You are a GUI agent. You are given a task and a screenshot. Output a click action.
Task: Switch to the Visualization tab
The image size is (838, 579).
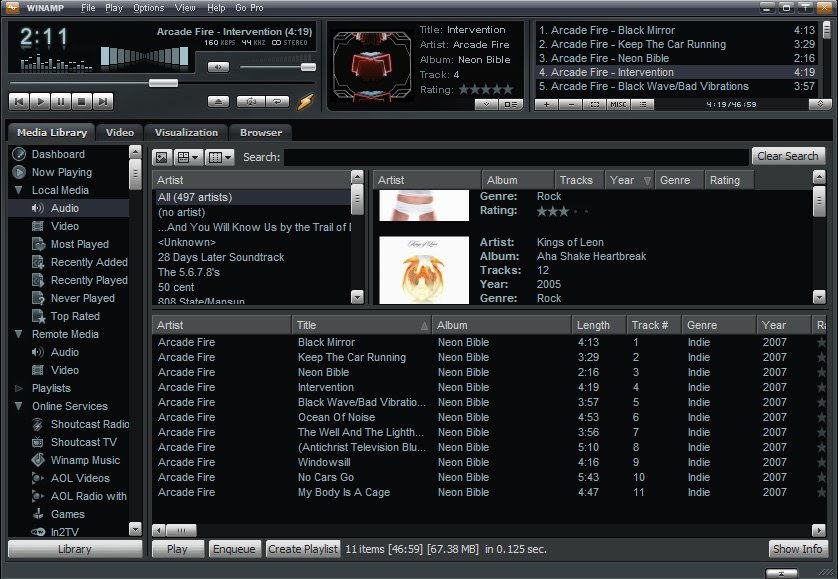click(x=186, y=131)
